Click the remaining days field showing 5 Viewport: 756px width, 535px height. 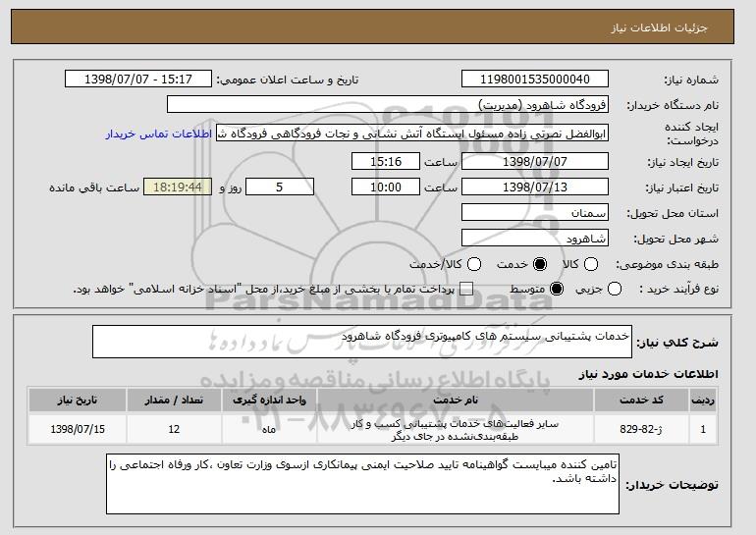point(280,187)
